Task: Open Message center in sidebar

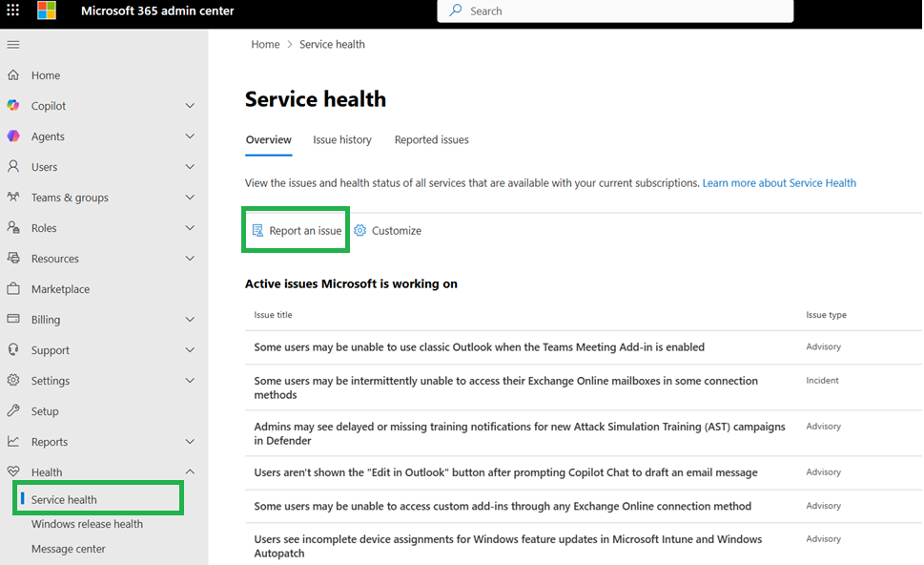Action: pos(69,549)
